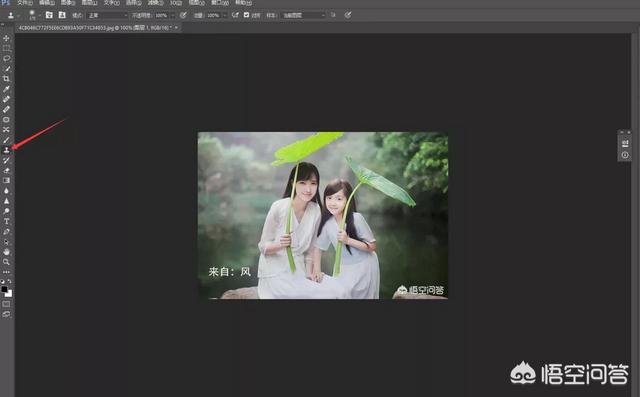Open the 编辑 (Edit) menu
The image size is (640, 397).
[47, 2]
